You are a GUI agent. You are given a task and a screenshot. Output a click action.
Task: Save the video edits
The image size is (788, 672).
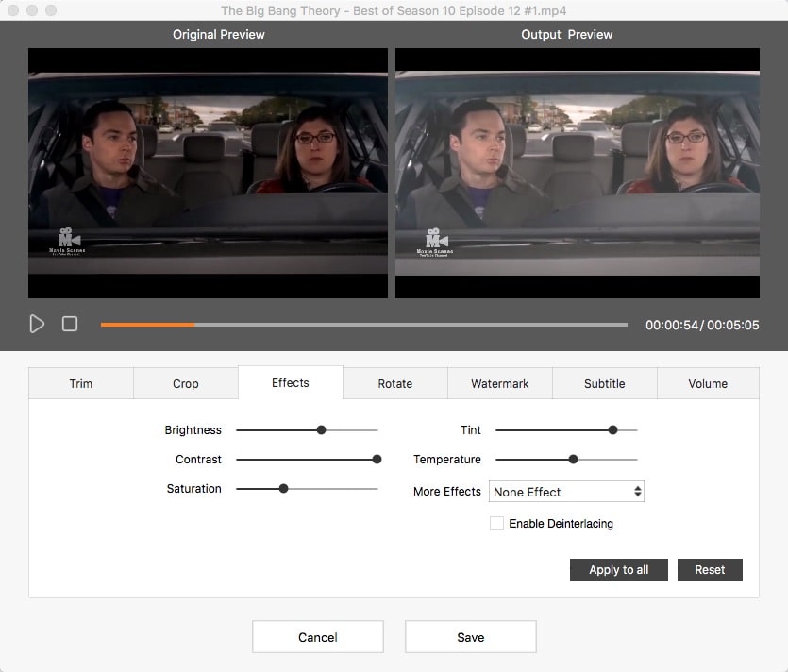pyautogui.click(x=470, y=637)
